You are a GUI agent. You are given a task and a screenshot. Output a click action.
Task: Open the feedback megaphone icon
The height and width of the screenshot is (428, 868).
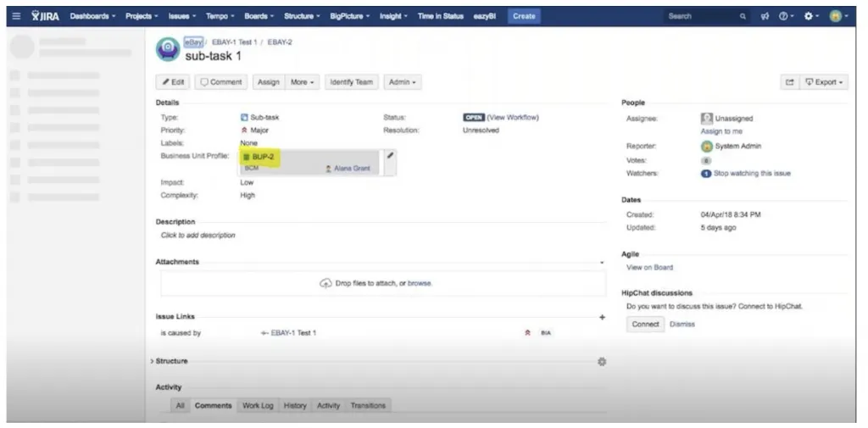765,17
